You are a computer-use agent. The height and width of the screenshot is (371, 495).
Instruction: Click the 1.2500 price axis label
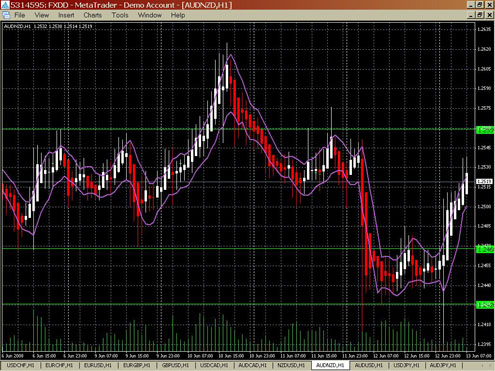pos(484,206)
